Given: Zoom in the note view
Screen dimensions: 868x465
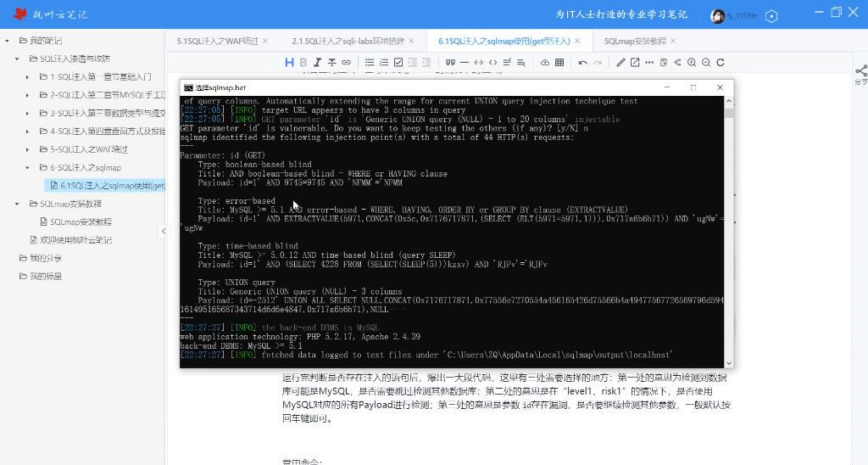Looking at the screenshot, I should point(692,63).
